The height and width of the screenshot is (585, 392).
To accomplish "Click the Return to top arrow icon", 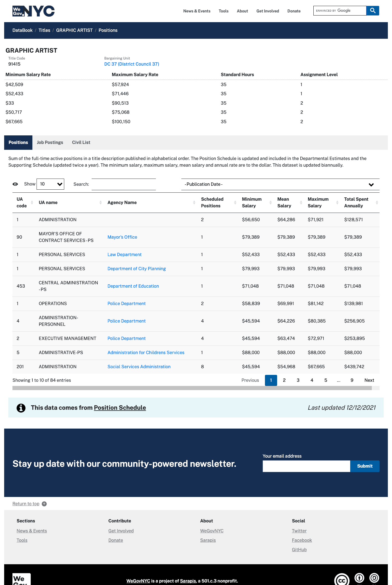I will click(x=44, y=504).
